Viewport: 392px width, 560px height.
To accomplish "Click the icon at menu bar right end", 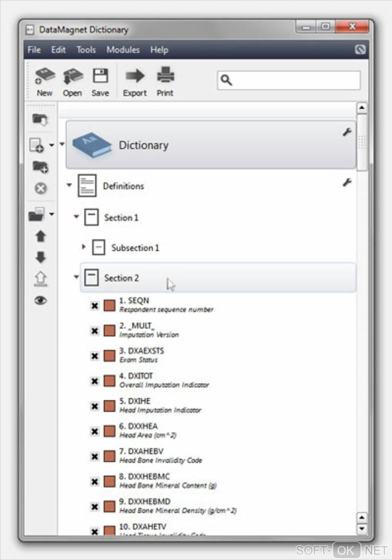I will point(360,49).
